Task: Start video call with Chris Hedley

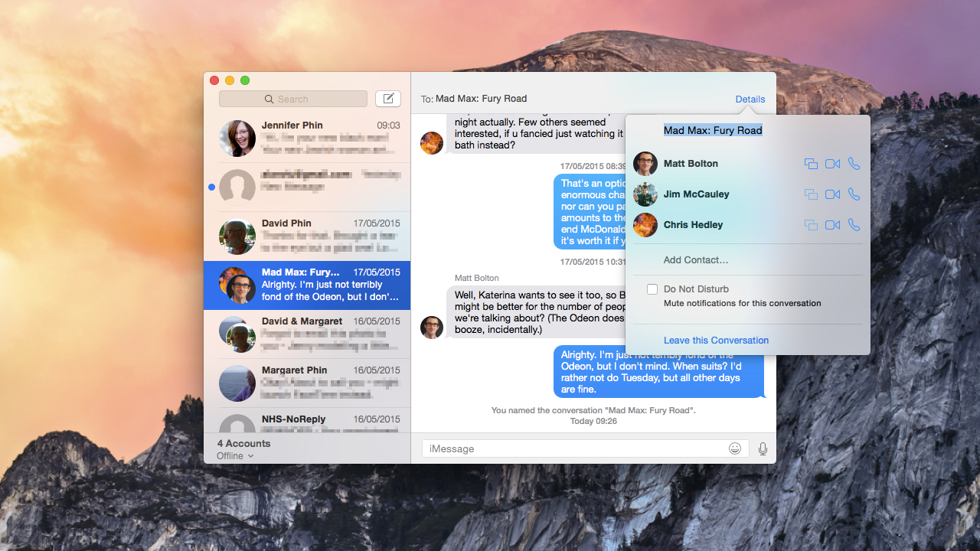Action: point(832,225)
